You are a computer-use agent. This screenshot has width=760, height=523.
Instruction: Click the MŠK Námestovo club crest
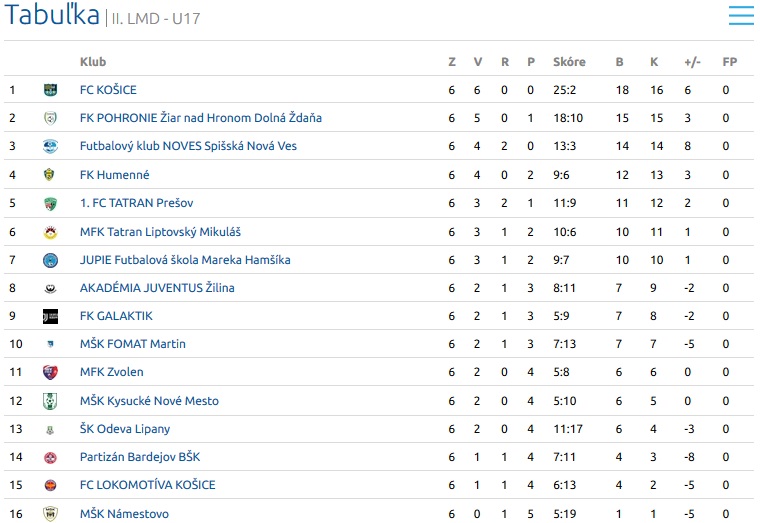50,513
